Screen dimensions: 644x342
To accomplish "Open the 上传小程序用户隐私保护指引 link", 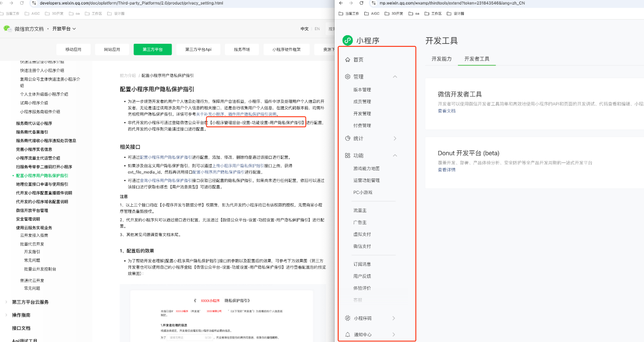I will tap(238, 165).
